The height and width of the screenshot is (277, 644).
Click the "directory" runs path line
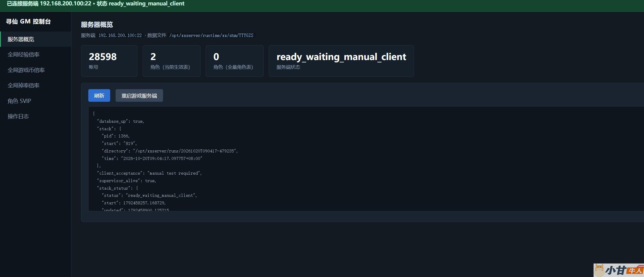click(170, 151)
